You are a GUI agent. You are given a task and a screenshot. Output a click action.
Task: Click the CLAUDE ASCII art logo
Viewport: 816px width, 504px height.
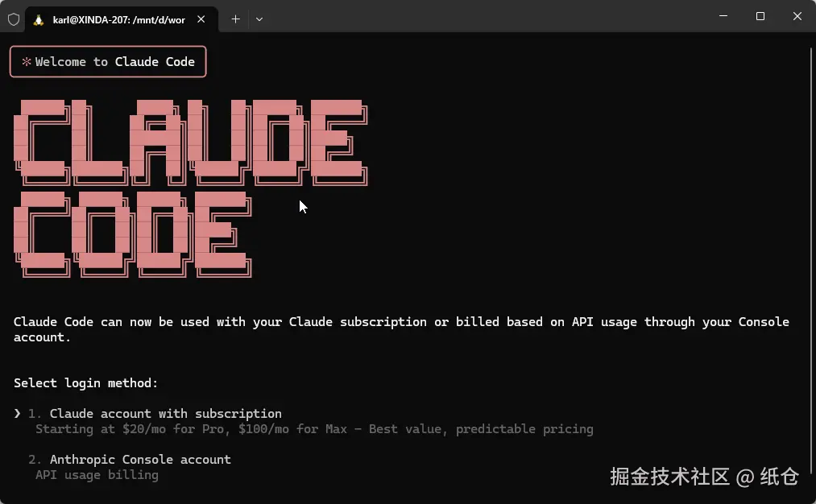pos(191,143)
